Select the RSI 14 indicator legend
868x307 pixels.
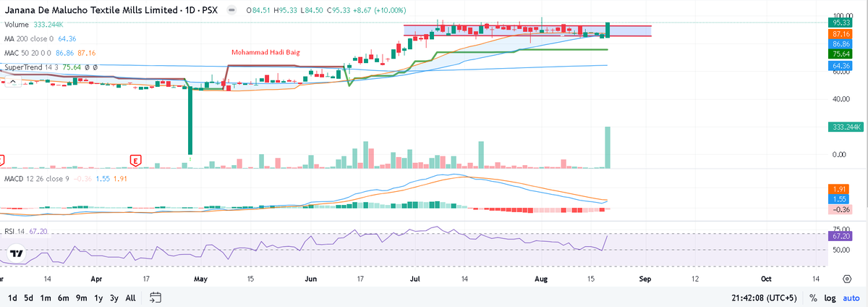point(26,231)
